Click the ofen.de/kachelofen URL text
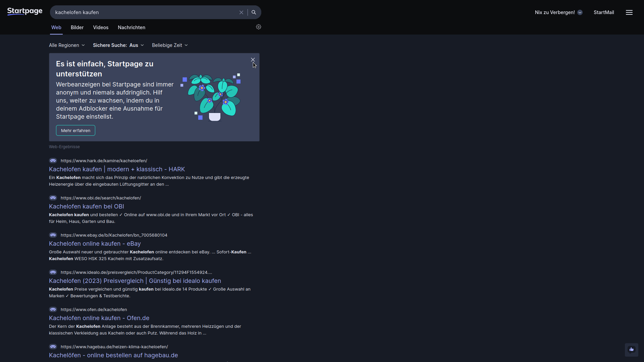 coord(94,310)
